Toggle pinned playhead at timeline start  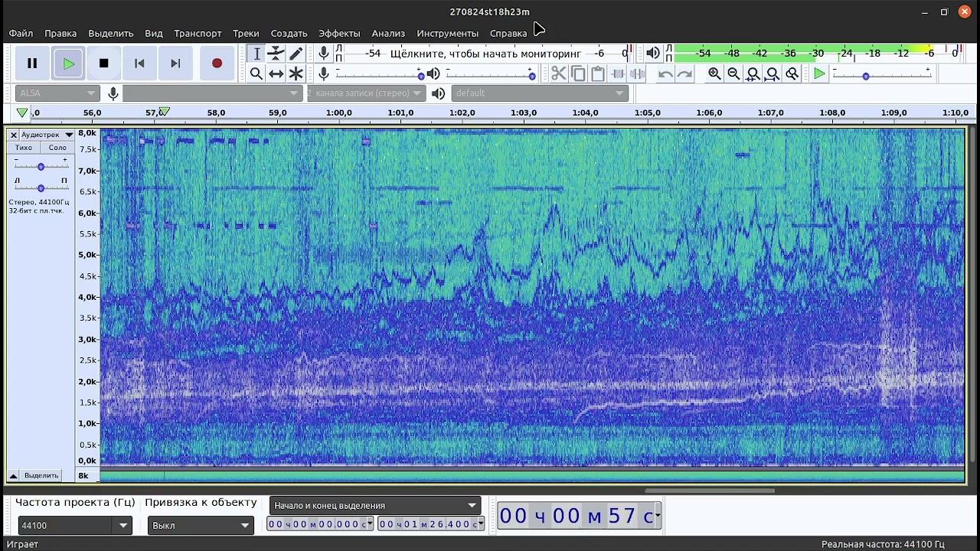[21, 112]
